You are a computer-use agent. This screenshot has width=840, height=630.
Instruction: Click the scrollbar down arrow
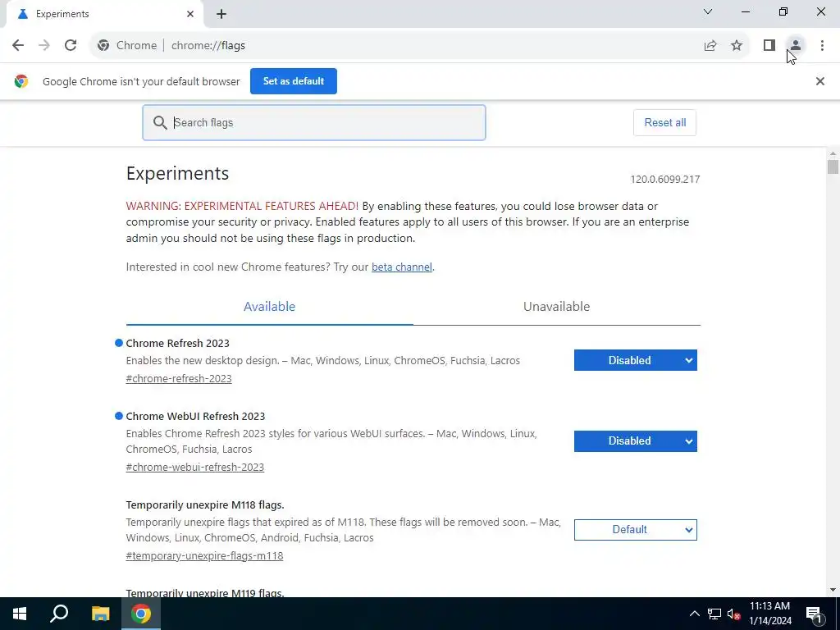click(x=833, y=590)
